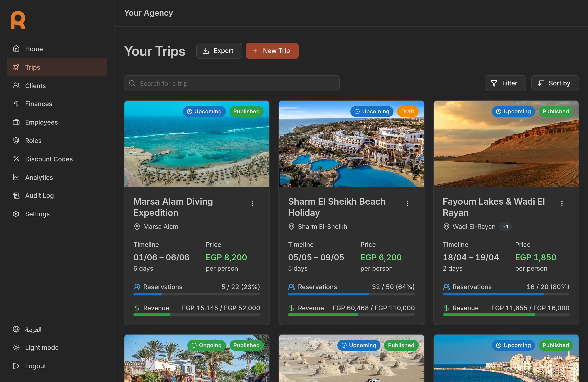This screenshot has width=588, height=382.
Task: Click the Search for a trip field
Action: [232, 83]
